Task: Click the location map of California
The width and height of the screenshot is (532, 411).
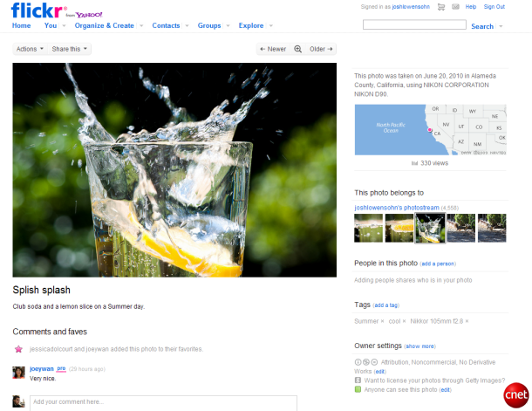Action: click(x=430, y=130)
